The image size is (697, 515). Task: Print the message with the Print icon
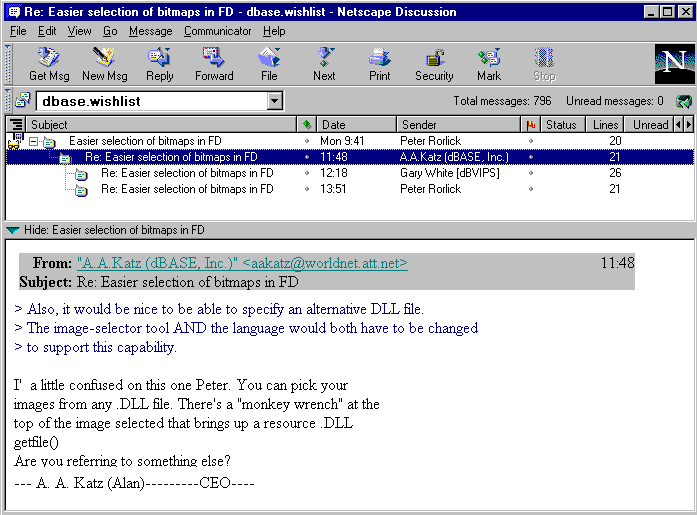point(379,63)
